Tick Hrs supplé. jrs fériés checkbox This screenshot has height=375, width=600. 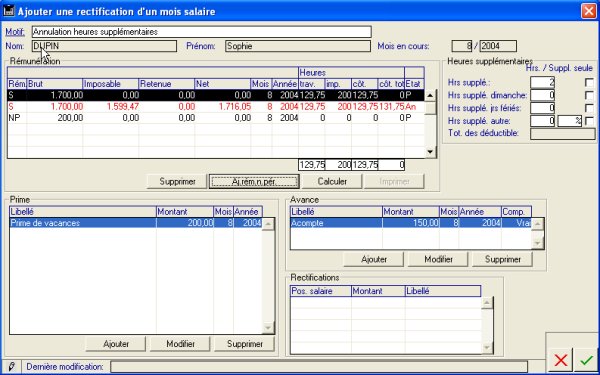[589, 108]
